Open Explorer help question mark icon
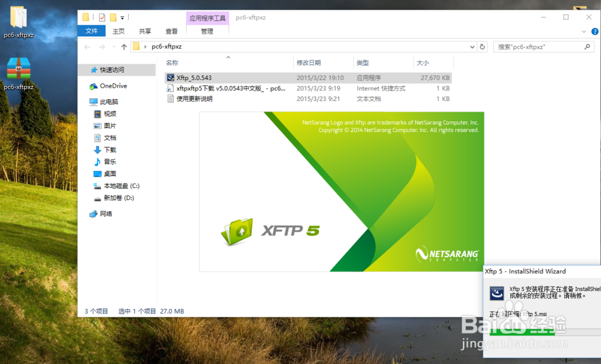Viewport: 601px width, 364px height. point(594,31)
